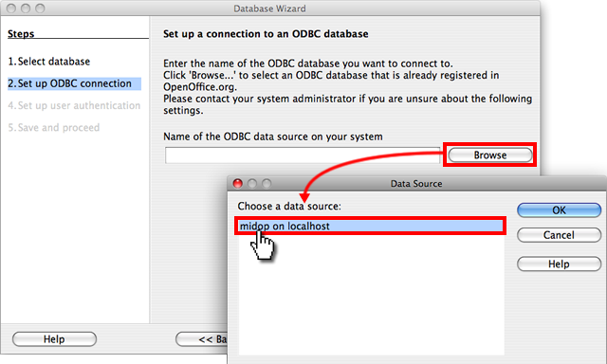Close the Database Wizard window
Image resolution: width=607 pixels, height=364 pixels.
click(x=11, y=9)
